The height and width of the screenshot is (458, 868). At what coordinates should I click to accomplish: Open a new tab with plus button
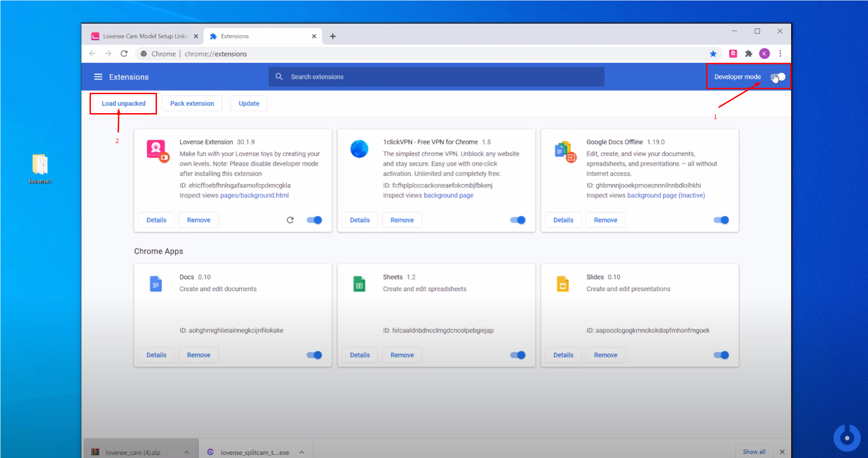coord(333,36)
